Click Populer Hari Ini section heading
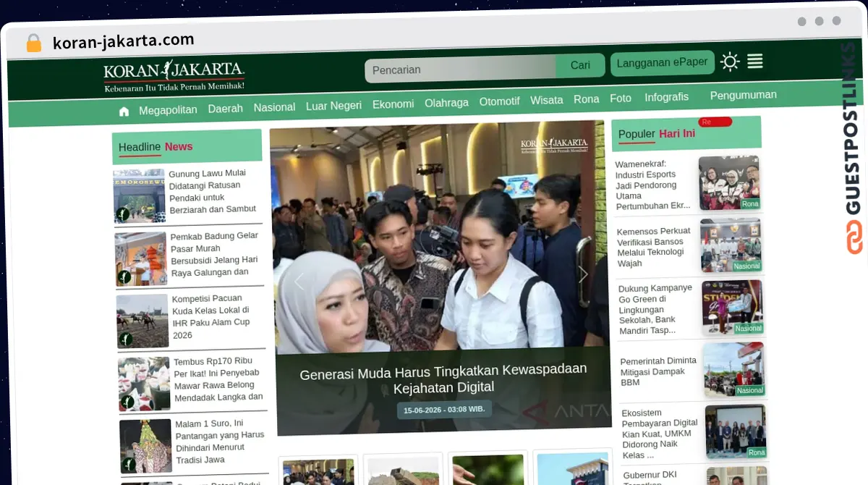The image size is (868, 485). click(x=657, y=134)
